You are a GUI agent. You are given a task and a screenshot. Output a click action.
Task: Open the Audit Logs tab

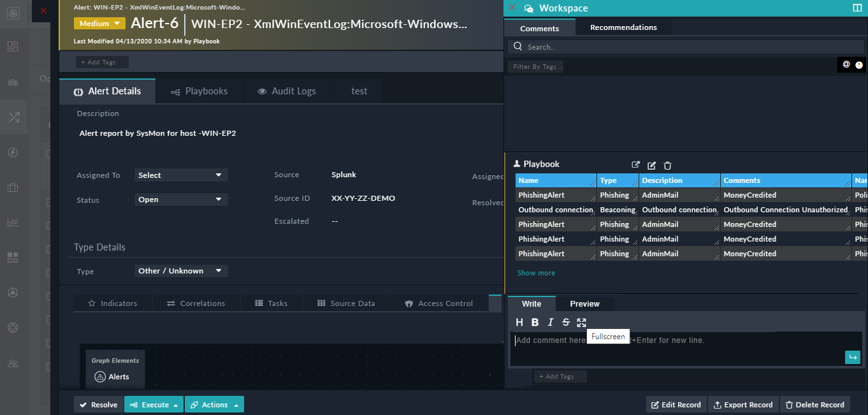(287, 91)
